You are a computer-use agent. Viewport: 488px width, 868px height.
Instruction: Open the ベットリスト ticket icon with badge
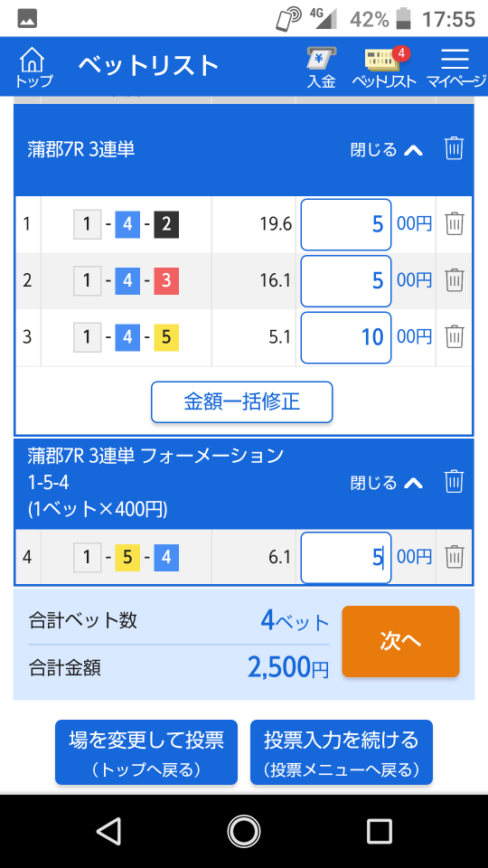point(384,67)
